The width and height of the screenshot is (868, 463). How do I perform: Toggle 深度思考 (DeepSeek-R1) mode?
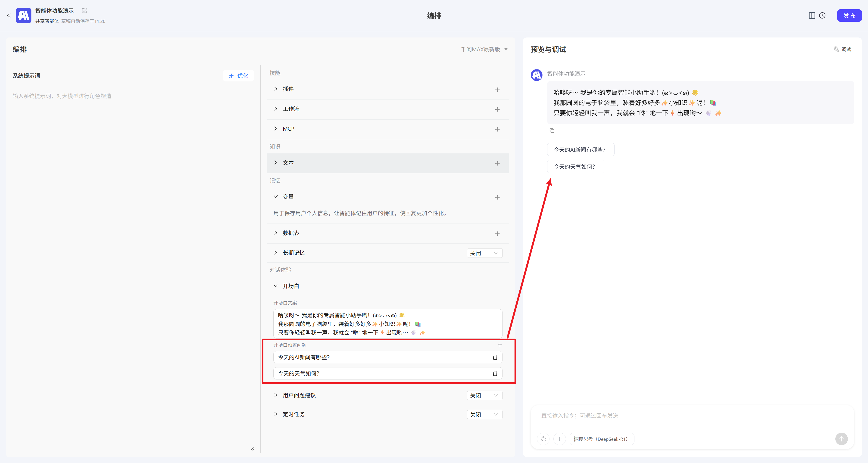coord(602,439)
